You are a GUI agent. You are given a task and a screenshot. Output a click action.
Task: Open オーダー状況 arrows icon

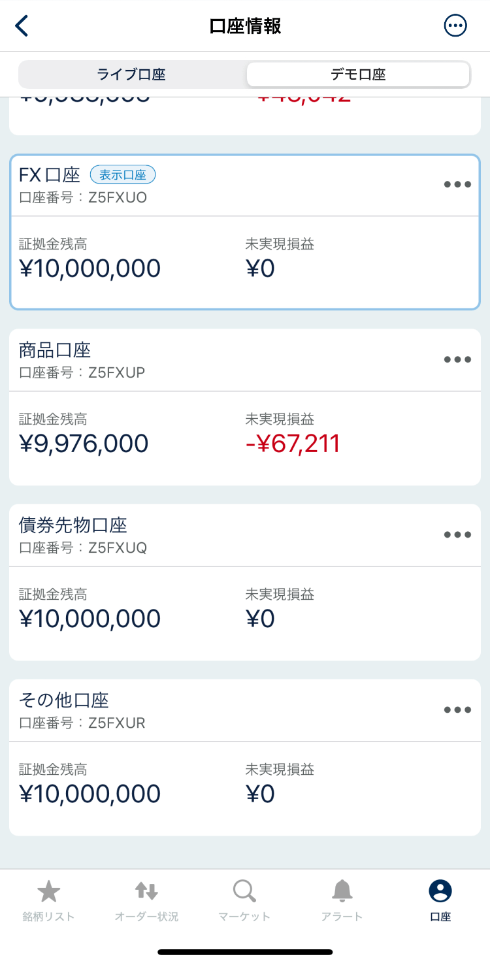click(146, 892)
